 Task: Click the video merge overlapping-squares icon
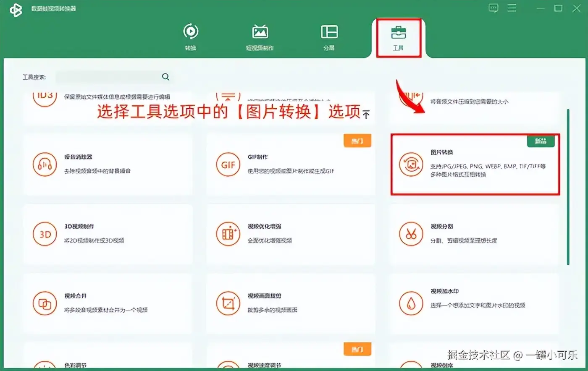point(45,303)
